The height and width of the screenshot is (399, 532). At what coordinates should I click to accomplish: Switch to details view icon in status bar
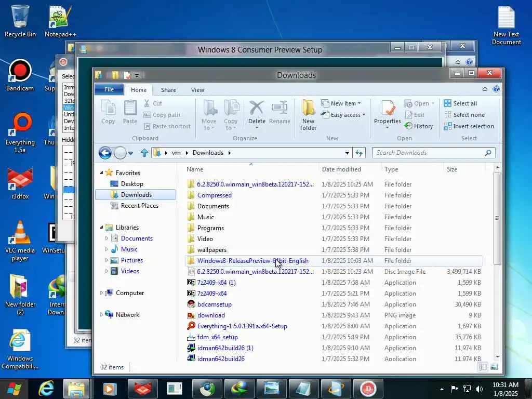(483, 367)
